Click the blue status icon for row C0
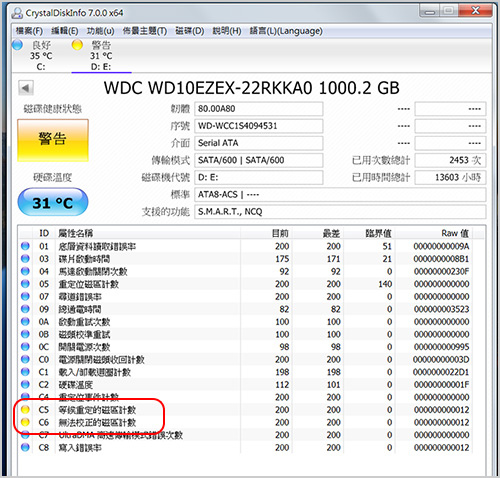 (x=25, y=359)
